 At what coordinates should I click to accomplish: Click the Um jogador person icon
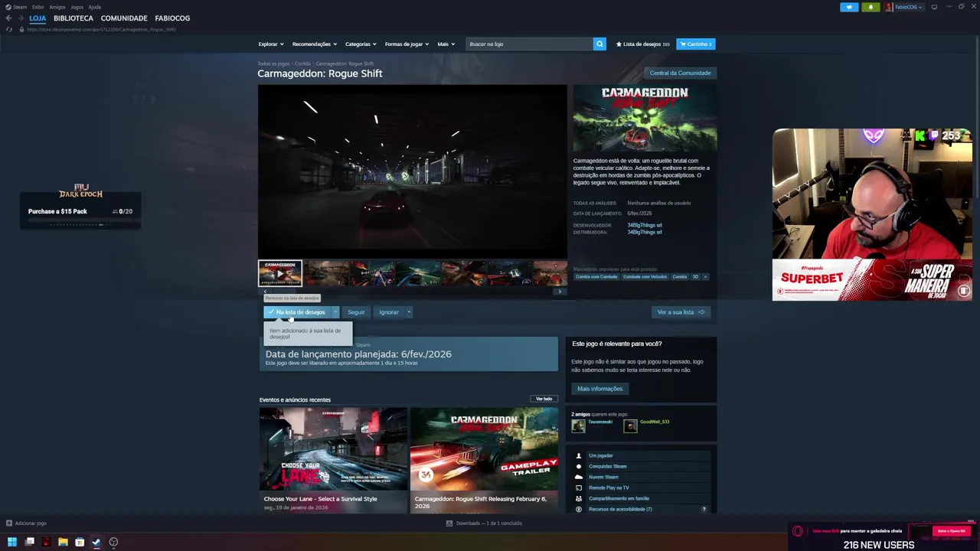point(579,455)
